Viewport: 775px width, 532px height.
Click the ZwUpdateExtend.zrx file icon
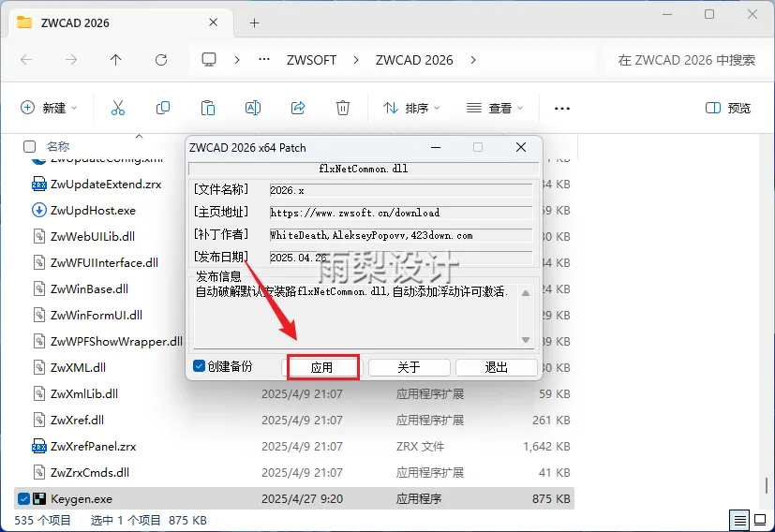tap(39, 185)
